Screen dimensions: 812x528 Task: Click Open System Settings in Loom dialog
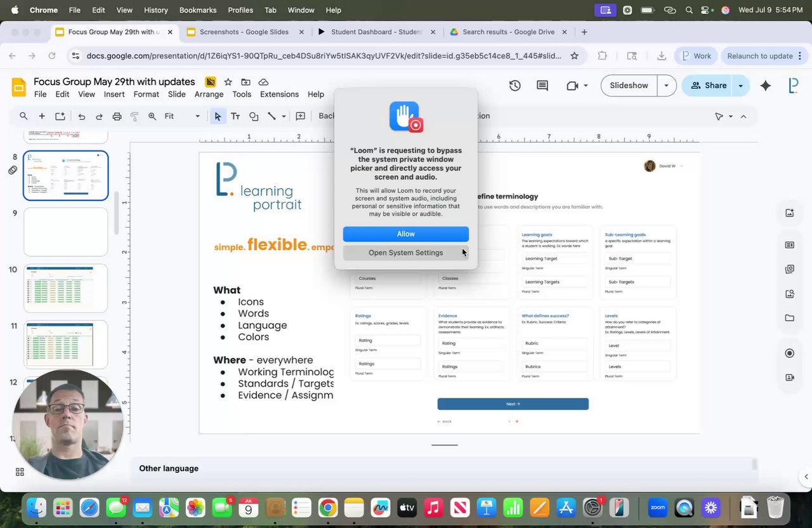click(x=406, y=253)
